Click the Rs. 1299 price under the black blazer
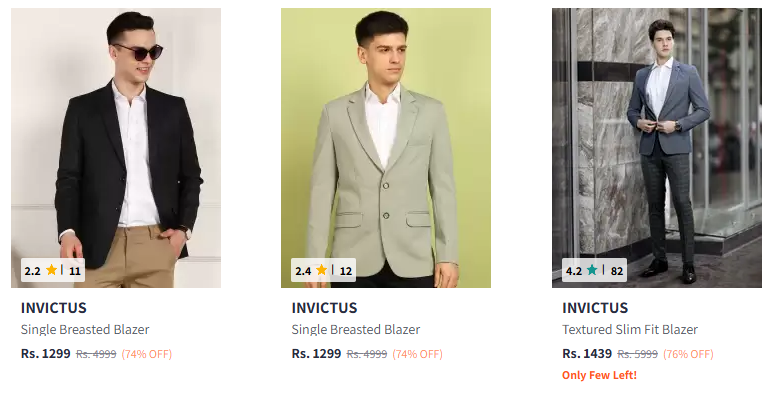This screenshot has height=404, width=771. 45,354
